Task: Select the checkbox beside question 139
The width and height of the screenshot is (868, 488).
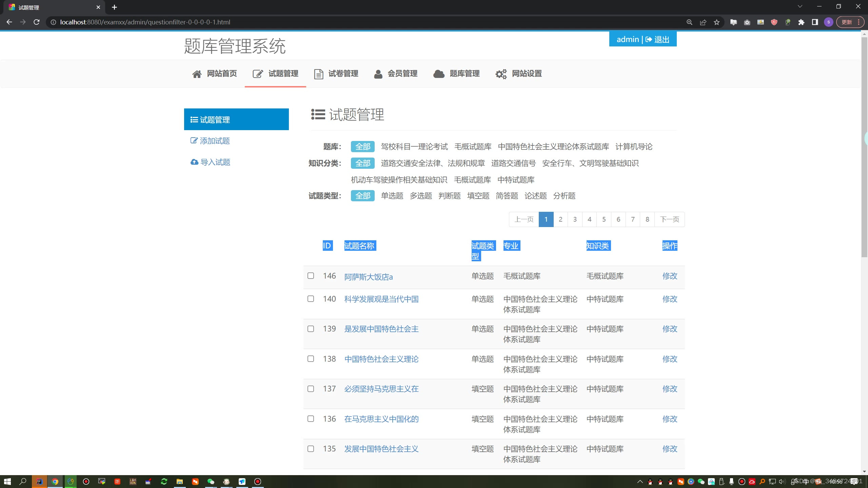Action: click(311, 328)
